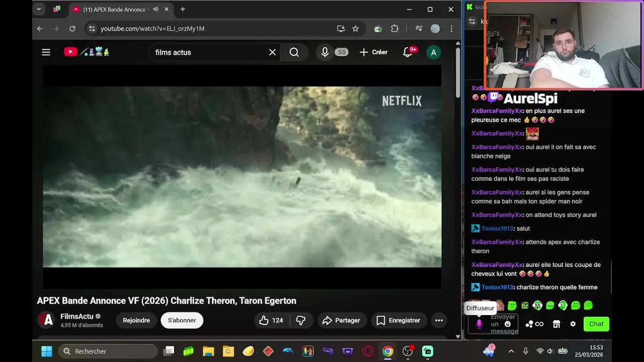Toggle the SS badge next to microphone
644x362 pixels.
pyautogui.click(x=342, y=52)
